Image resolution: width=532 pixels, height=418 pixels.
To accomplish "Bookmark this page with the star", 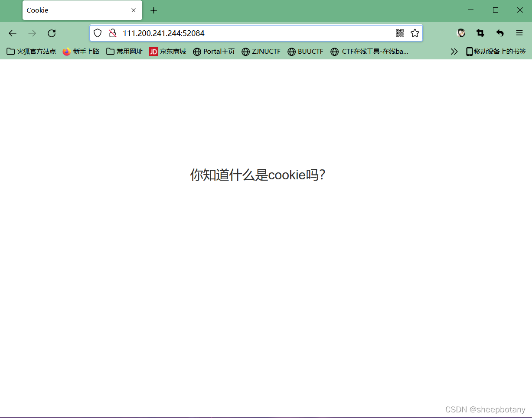I will coord(415,33).
